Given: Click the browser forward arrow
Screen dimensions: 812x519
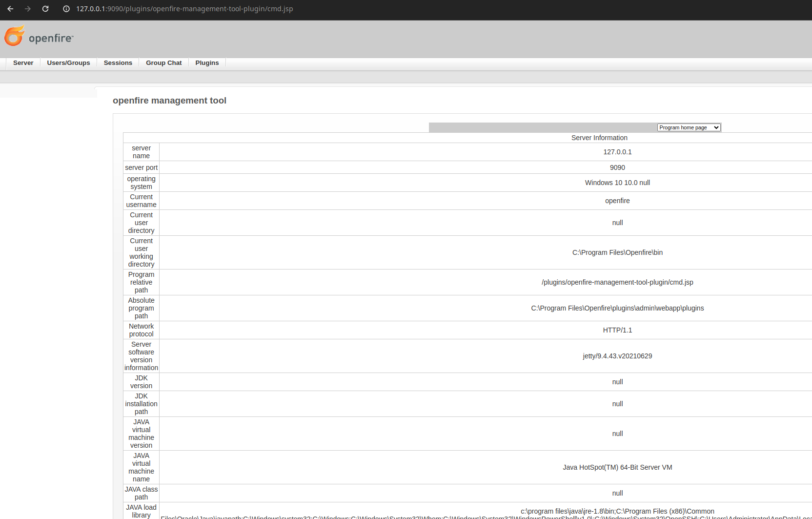Looking at the screenshot, I should (28, 9).
